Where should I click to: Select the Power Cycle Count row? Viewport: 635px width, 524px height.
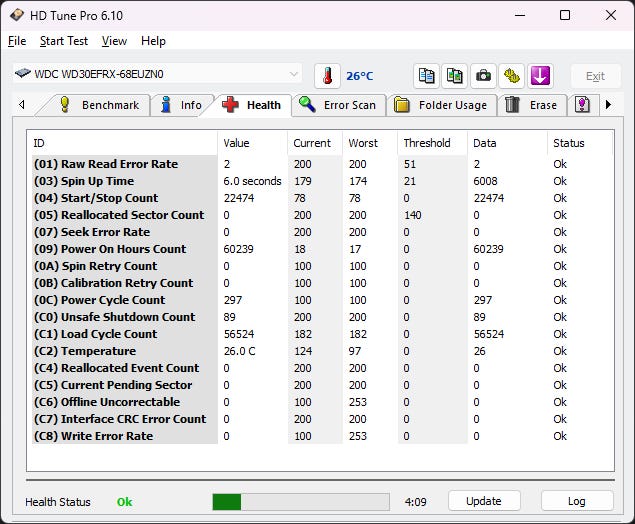click(322, 300)
